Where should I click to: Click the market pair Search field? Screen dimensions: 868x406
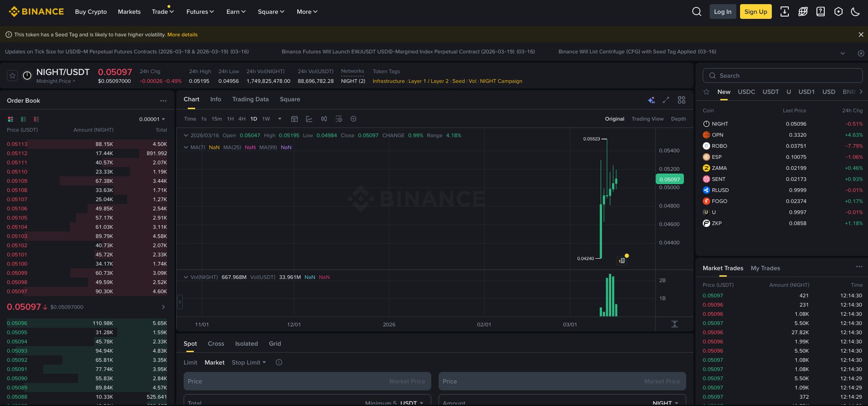coord(782,75)
